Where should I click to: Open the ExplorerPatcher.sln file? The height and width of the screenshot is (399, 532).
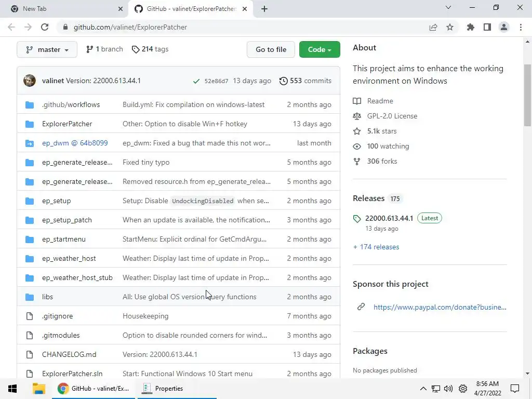72,374
